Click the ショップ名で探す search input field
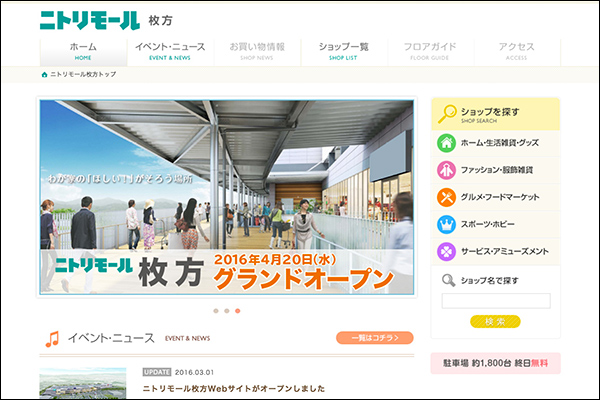The image size is (600, 400). coord(495,300)
